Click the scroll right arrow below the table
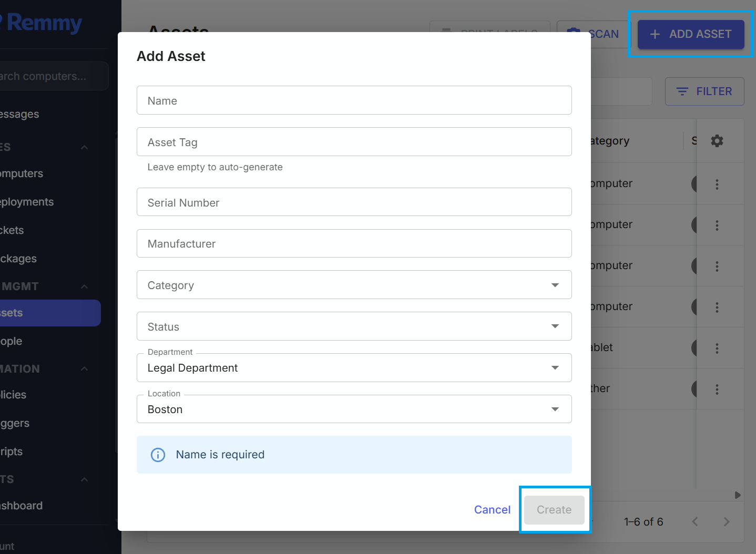The image size is (756, 554). tap(737, 495)
